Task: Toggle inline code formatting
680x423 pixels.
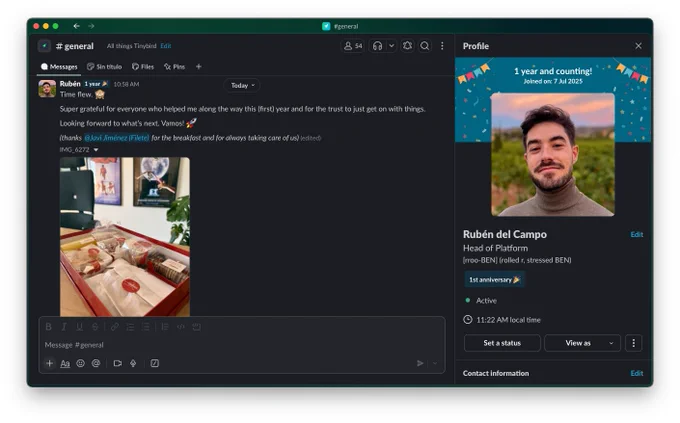Action: pos(181,327)
